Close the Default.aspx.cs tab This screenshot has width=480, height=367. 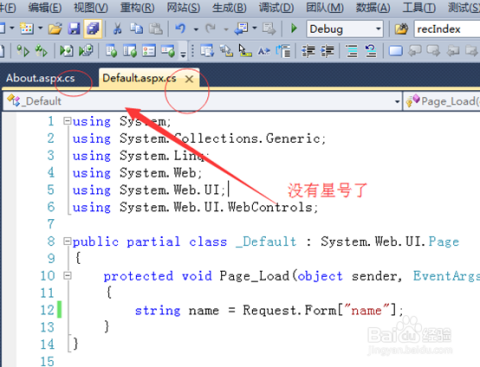[189, 79]
